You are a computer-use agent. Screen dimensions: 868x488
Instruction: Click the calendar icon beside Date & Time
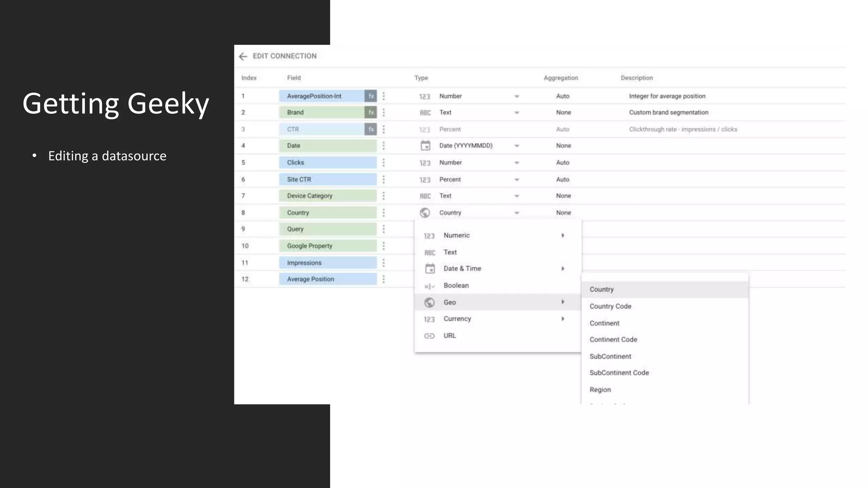pos(430,269)
